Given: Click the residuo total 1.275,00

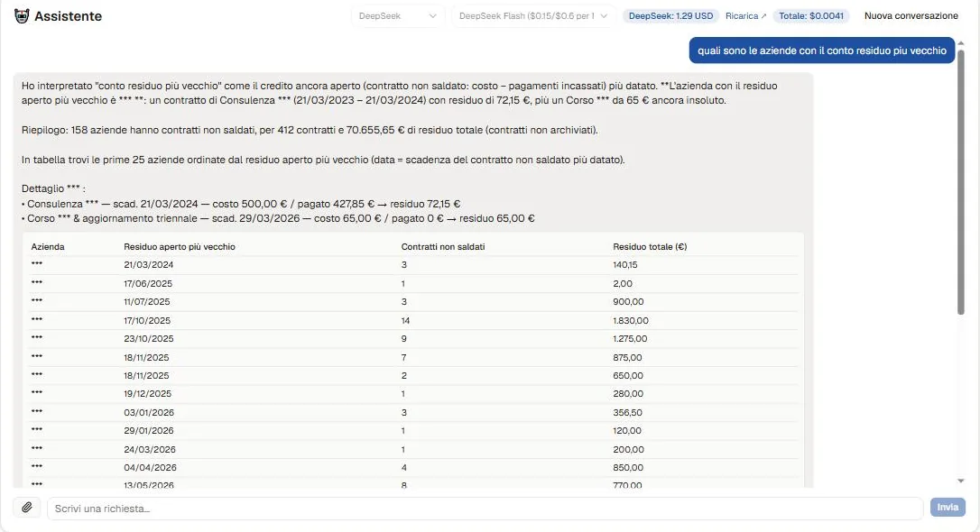Looking at the screenshot, I should 630,338.
